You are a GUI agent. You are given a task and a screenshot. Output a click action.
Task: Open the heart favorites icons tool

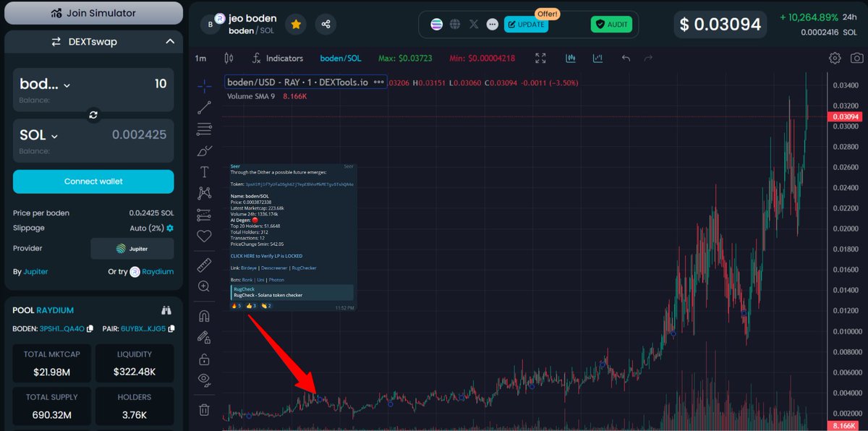click(x=204, y=236)
